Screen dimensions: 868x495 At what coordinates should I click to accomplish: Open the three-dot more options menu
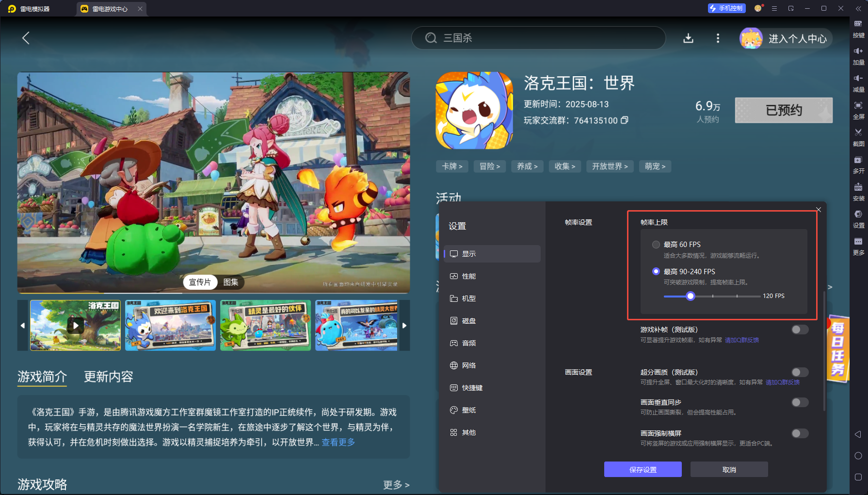pyautogui.click(x=718, y=38)
